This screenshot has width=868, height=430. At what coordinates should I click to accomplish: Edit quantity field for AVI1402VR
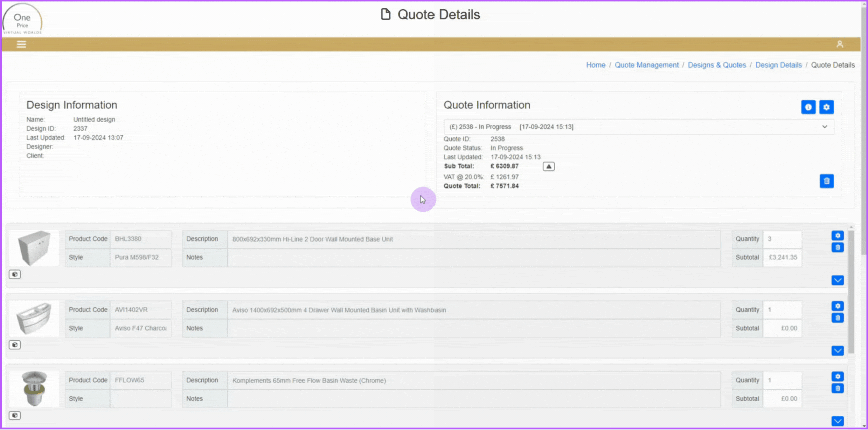pyautogui.click(x=782, y=310)
